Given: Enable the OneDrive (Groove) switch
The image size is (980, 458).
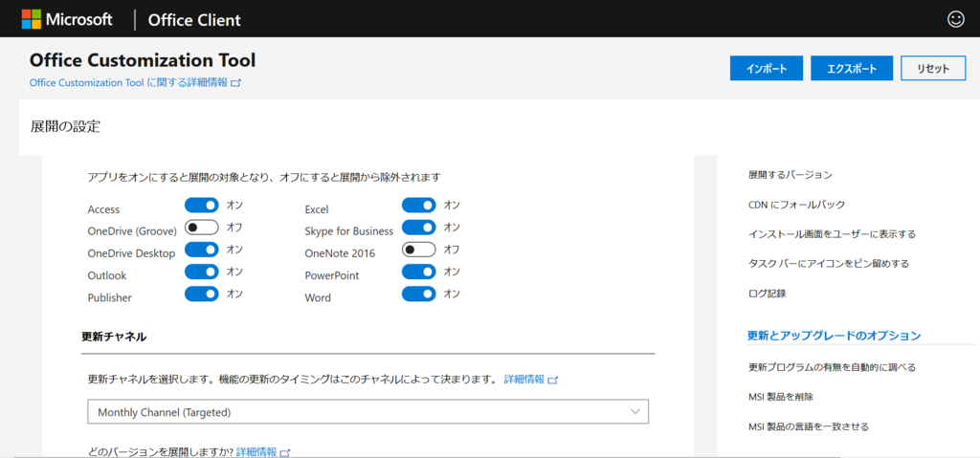Looking at the screenshot, I should coord(201,228).
